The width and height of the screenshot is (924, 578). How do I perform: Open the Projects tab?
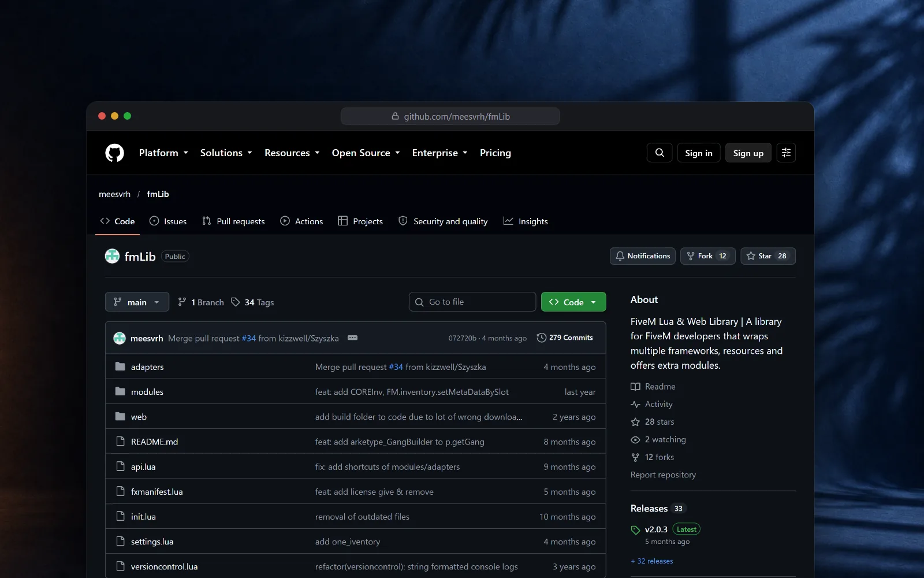click(x=360, y=221)
